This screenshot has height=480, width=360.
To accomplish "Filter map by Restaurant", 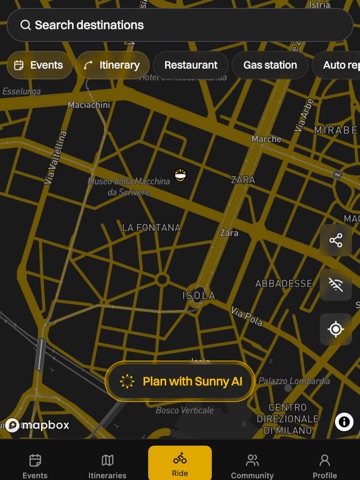I will [x=191, y=65].
